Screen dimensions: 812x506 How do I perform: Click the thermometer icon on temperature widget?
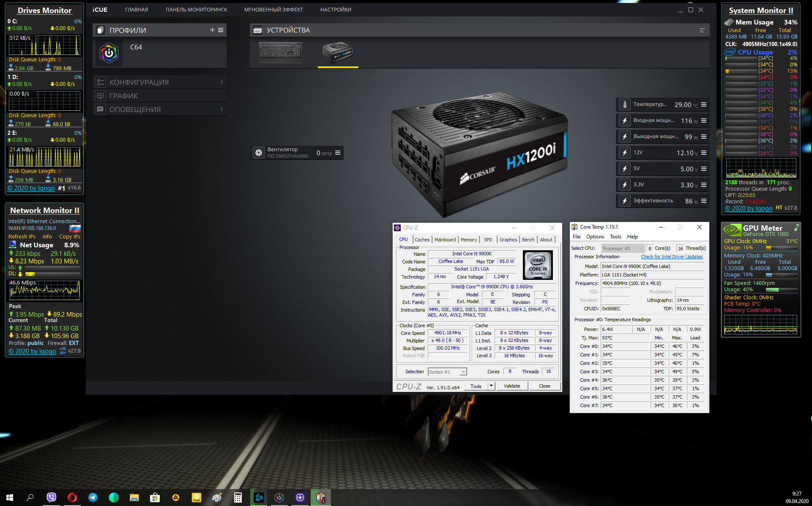(625, 104)
